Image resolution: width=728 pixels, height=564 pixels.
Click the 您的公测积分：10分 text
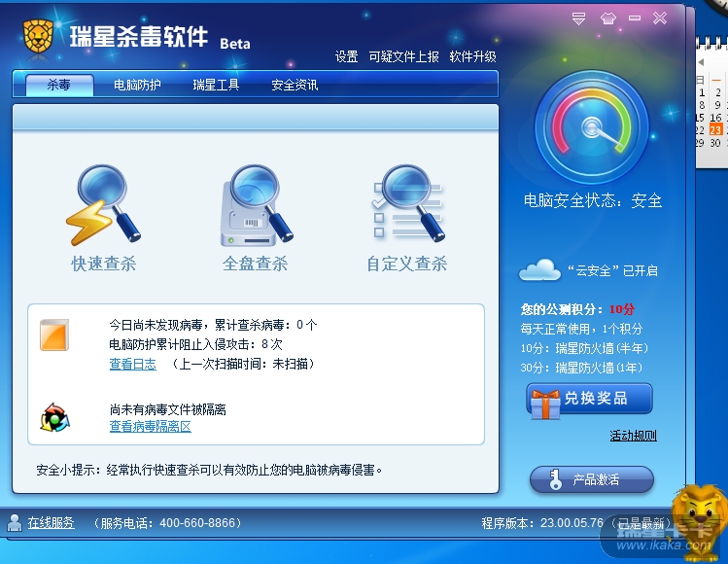coord(577,309)
